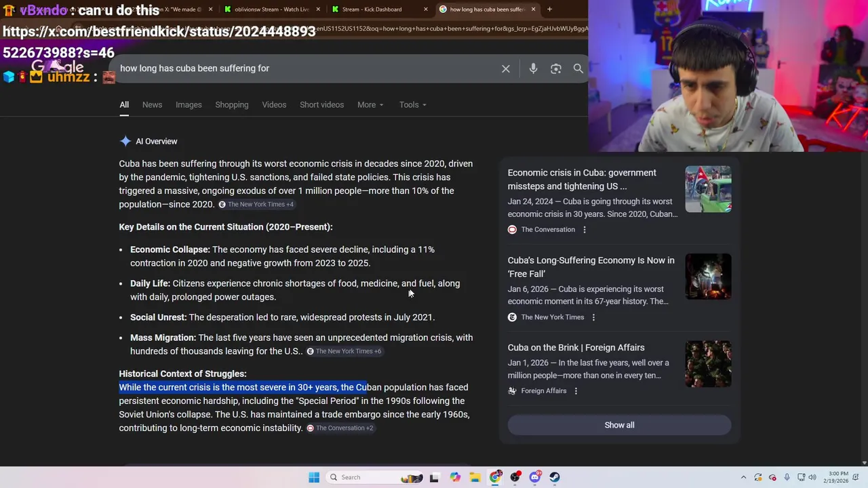Screen dimensions: 868x488
Task: Switch to News results
Action: click(x=152, y=104)
